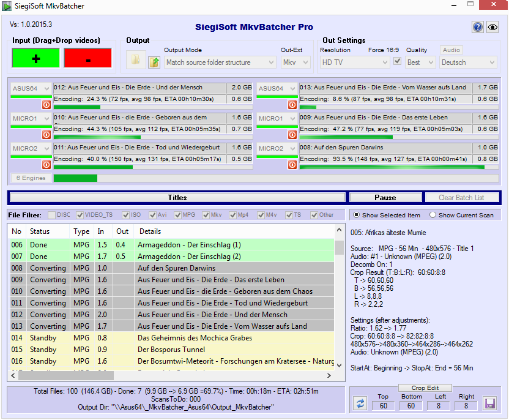Open the Resolution HD TV dropdown
The height and width of the screenshot is (420, 509).
pos(354,62)
